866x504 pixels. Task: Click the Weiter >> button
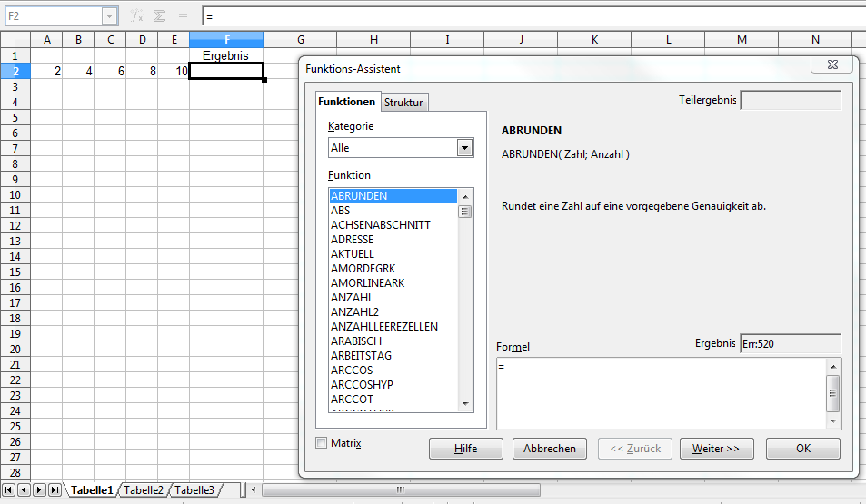715,449
